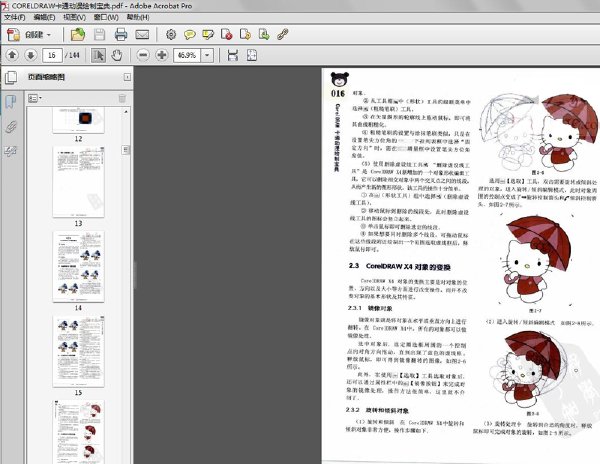Screen dimensions: 600x464
Task: Open thumbnail options dropdown menu
Action: pos(35,99)
